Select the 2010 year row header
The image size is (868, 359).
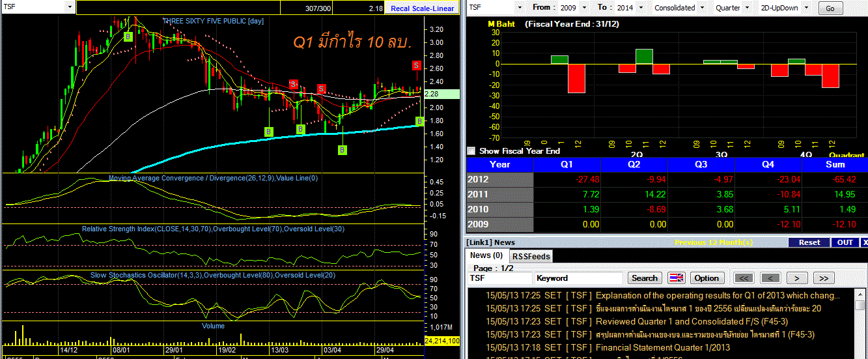tap(499, 210)
